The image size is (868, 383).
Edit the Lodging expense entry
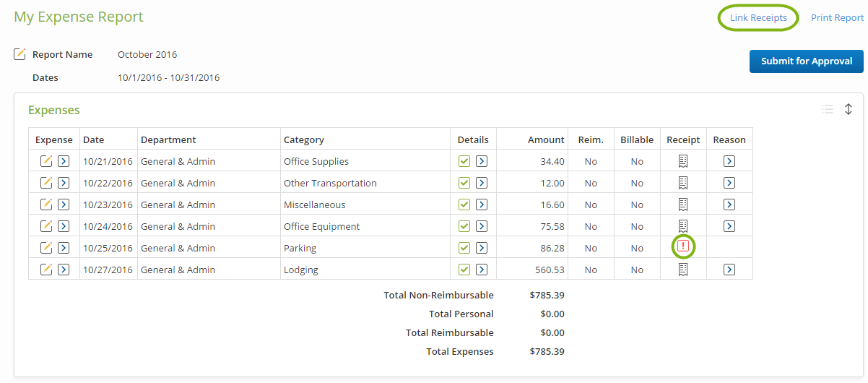click(46, 270)
